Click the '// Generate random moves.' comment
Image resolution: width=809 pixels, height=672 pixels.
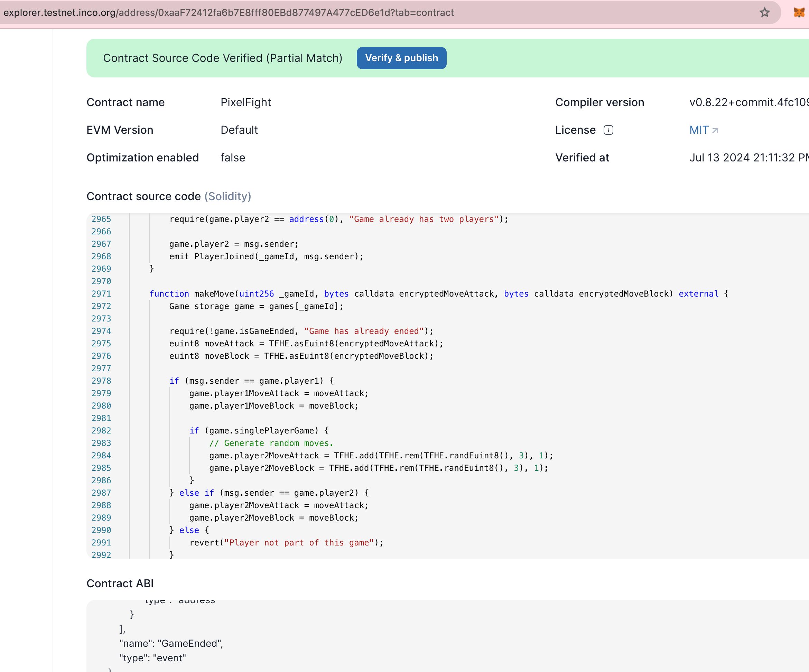(271, 443)
